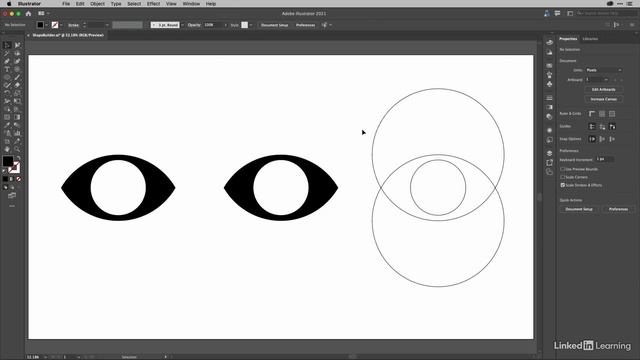This screenshot has height=360, width=640.
Task: Toggle Scale Corners checkbox
Action: click(x=562, y=177)
